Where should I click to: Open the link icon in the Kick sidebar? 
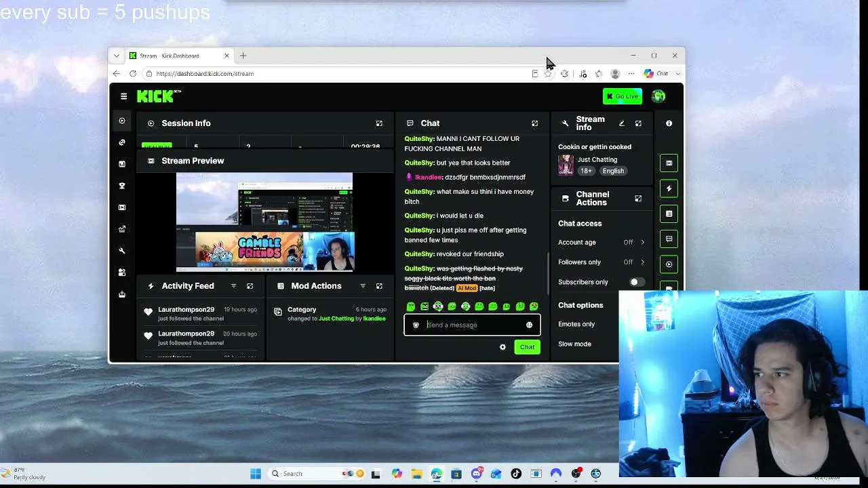coord(122,142)
